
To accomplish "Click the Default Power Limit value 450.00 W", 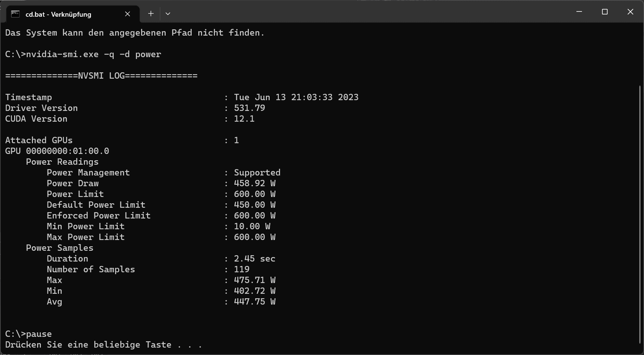I will coord(255,205).
